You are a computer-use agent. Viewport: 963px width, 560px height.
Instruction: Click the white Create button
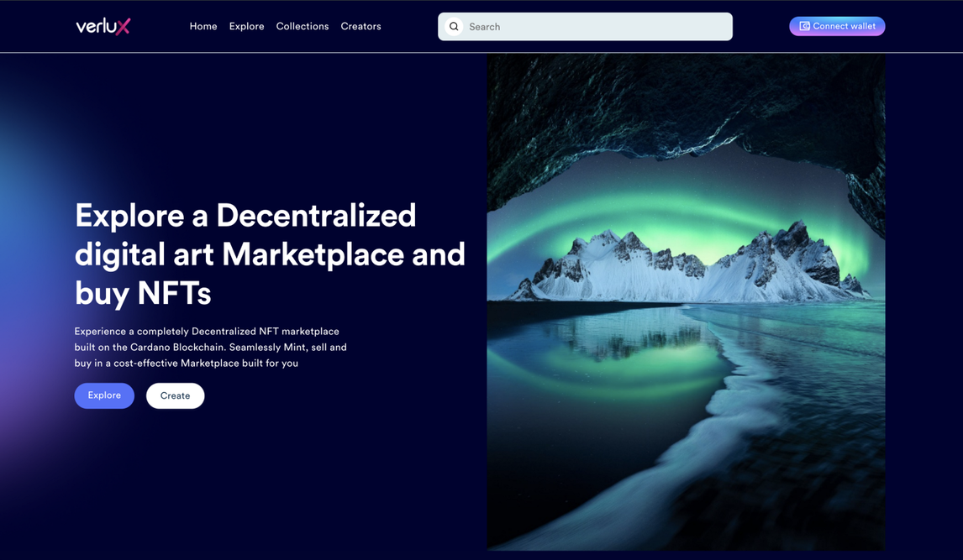pos(175,395)
